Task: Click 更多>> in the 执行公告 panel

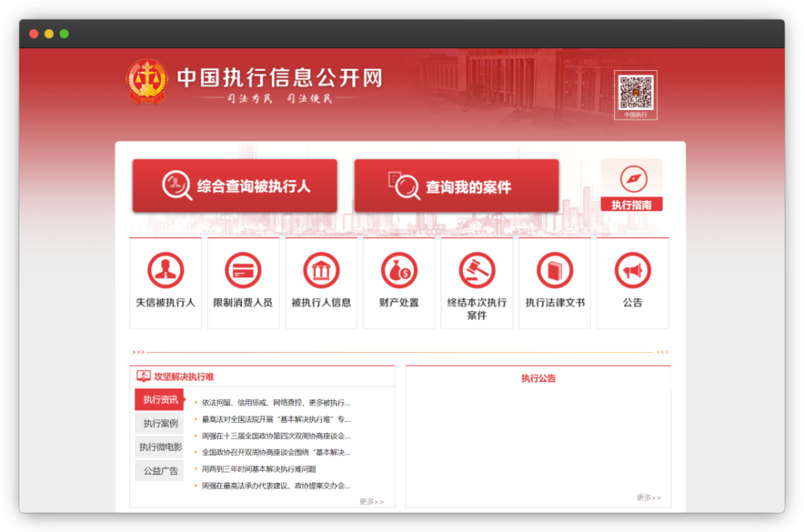Action: coord(649,497)
